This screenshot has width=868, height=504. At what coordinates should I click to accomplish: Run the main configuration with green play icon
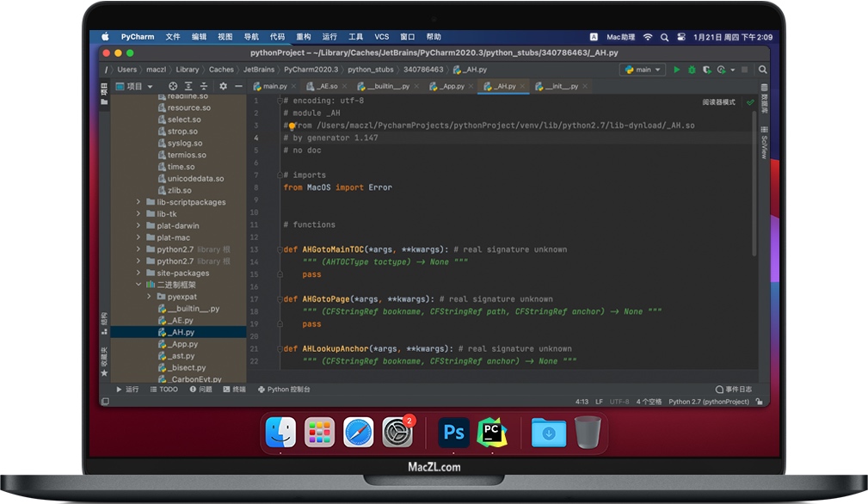tap(677, 70)
